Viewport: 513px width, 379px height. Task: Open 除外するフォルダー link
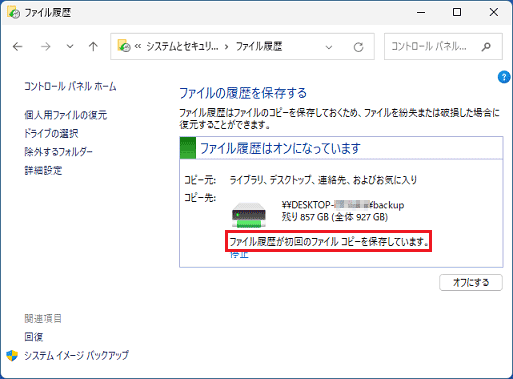click(x=58, y=152)
